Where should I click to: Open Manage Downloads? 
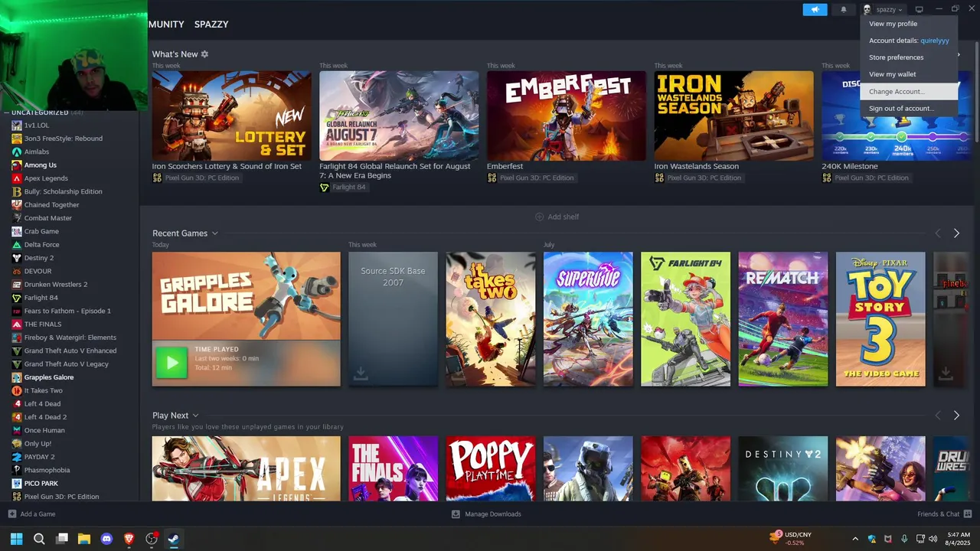click(486, 514)
